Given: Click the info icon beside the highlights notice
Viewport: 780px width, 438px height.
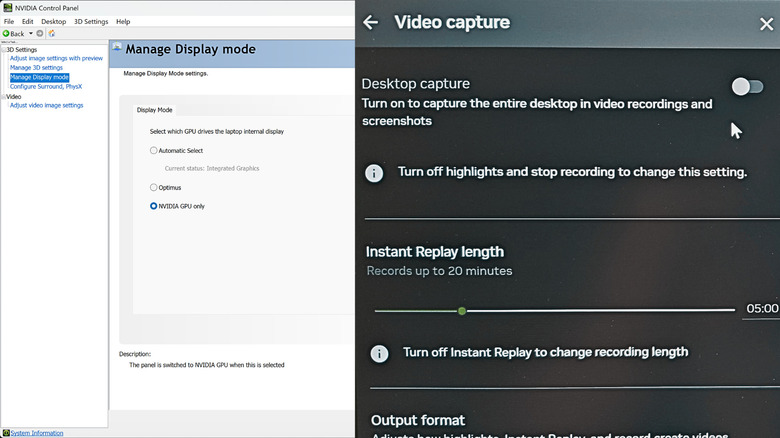Looking at the screenshot, I should click(x=374, y=173).
